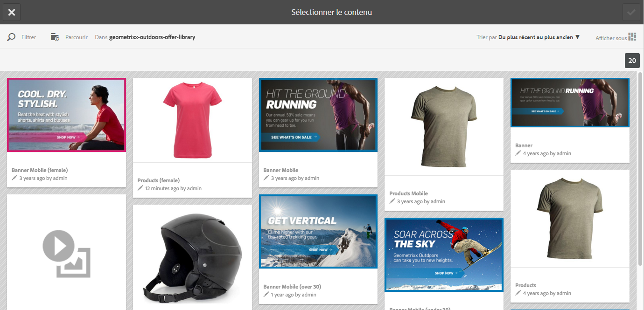Image resolution: width=644 pixels, height=310 pixels.
Task: Confirm selection with the checkmark button
Action: tap(631, 12)
